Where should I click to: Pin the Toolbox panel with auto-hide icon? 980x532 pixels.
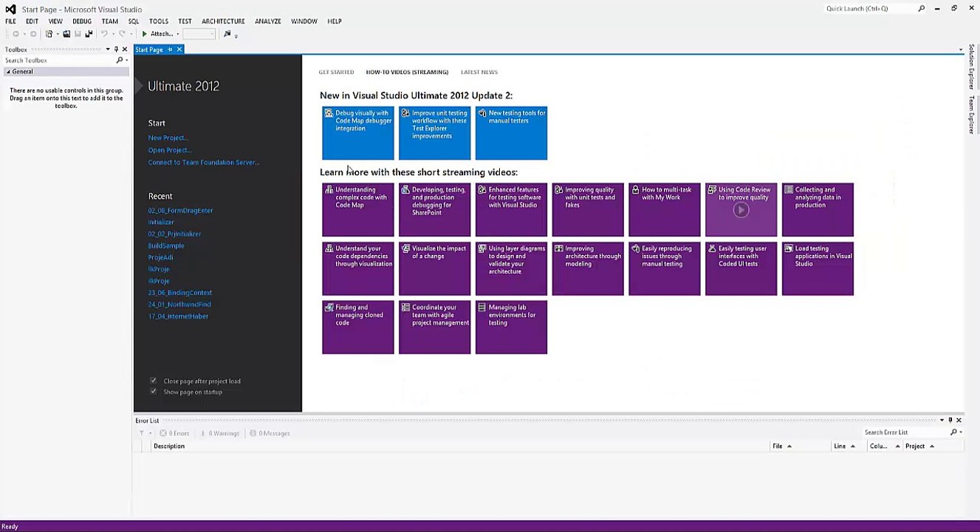pyautogui.click(x=116, y=50)
